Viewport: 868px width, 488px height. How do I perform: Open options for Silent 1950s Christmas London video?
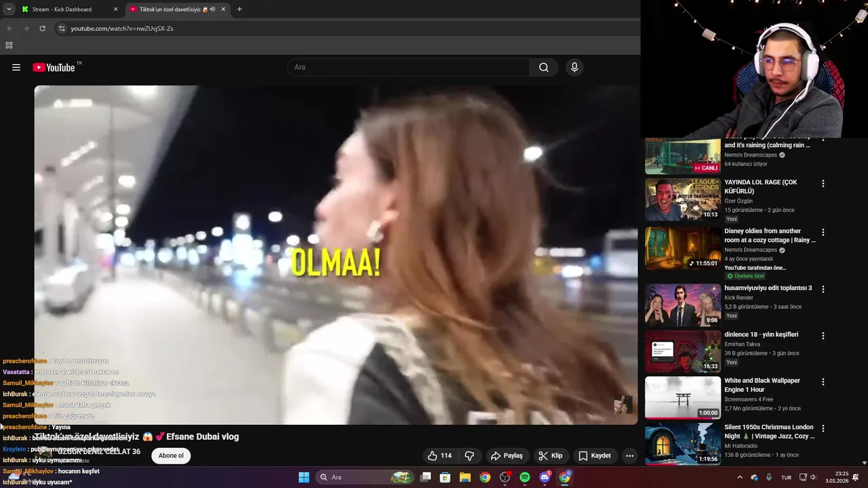point(823,428)
